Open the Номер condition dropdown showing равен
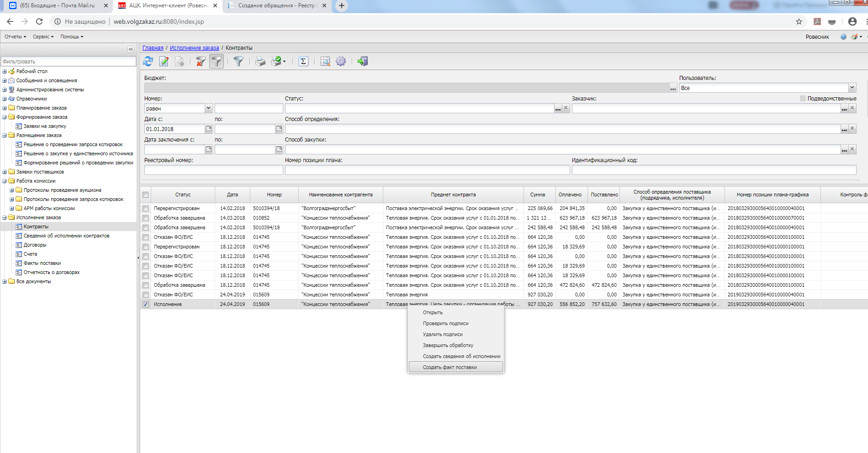 [208, 108]
